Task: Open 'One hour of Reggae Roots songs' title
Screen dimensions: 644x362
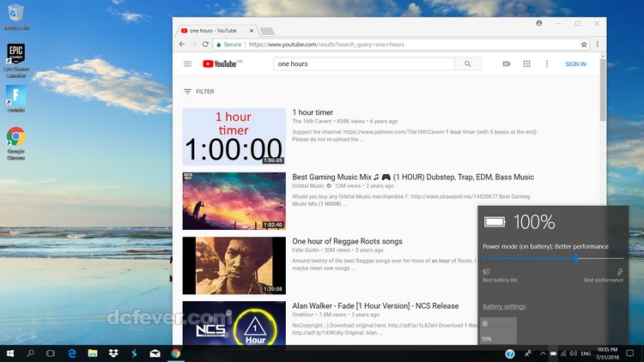Action: tap(347, 241)
